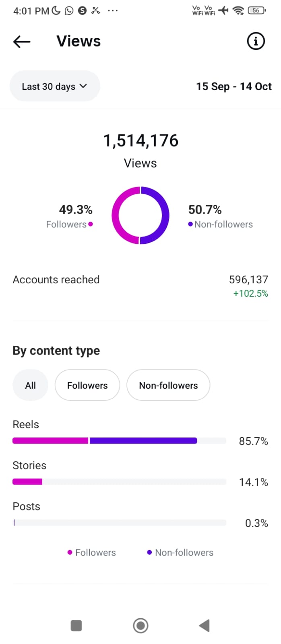Image resolution: width=281 pixels, height=644 pixels.
Task: Tap the 15 Sep - 14 Oct date range
Action: 233,87
